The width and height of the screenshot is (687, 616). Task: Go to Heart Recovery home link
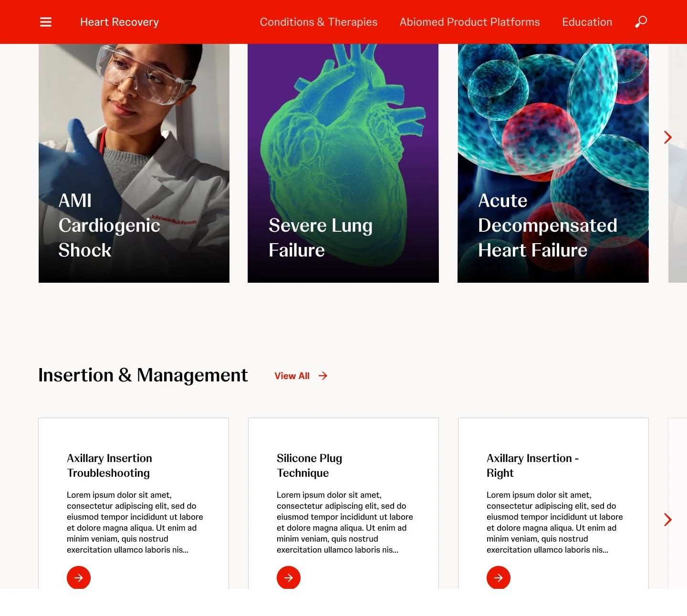[x=119, y=22]
